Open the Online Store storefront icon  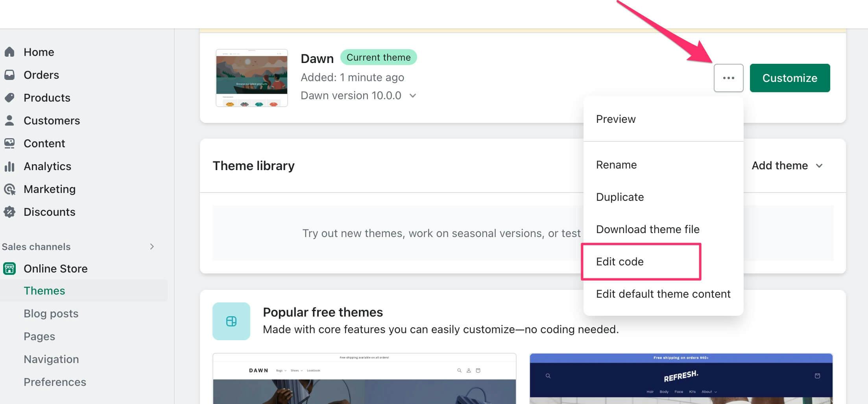point(9,268)
